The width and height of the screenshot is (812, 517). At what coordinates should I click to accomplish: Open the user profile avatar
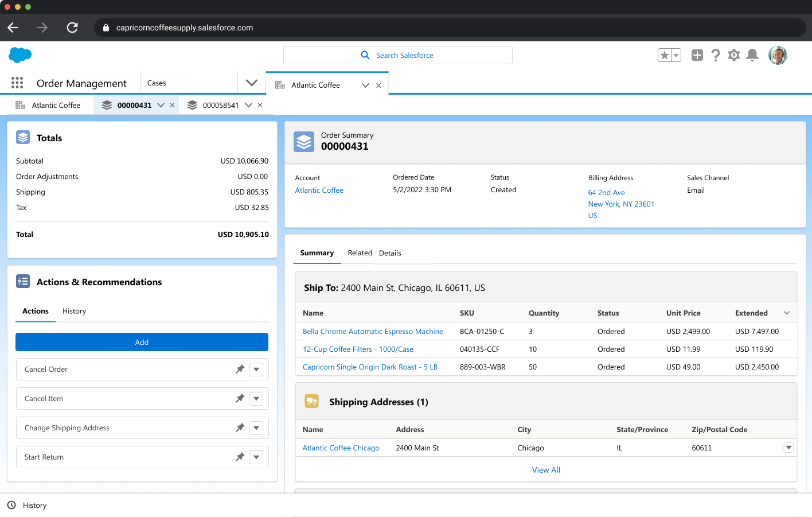778,55
